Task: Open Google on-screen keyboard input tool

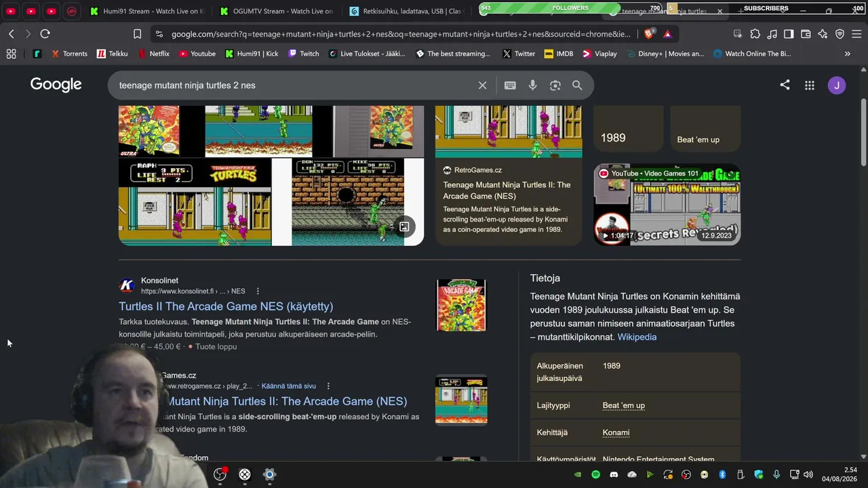Action: pos(510,85)
